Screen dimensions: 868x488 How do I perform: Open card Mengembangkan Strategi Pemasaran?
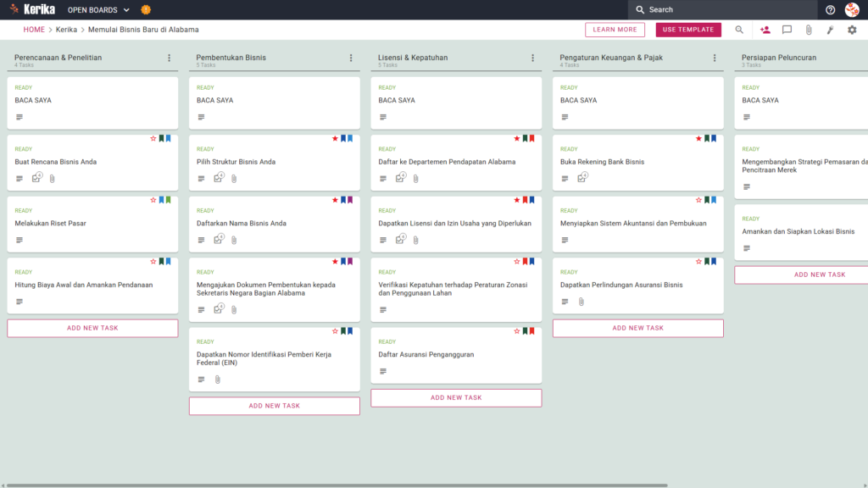click(x=802, y=167)
